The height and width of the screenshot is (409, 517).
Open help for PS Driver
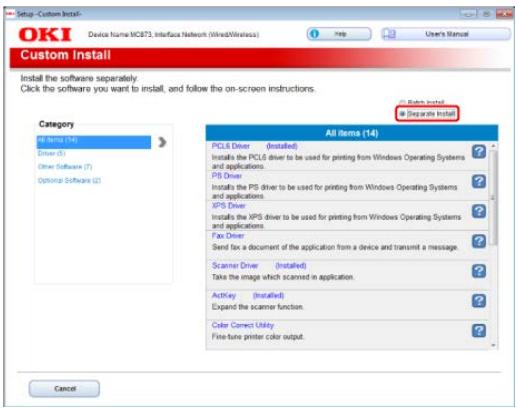pos(479,181)
